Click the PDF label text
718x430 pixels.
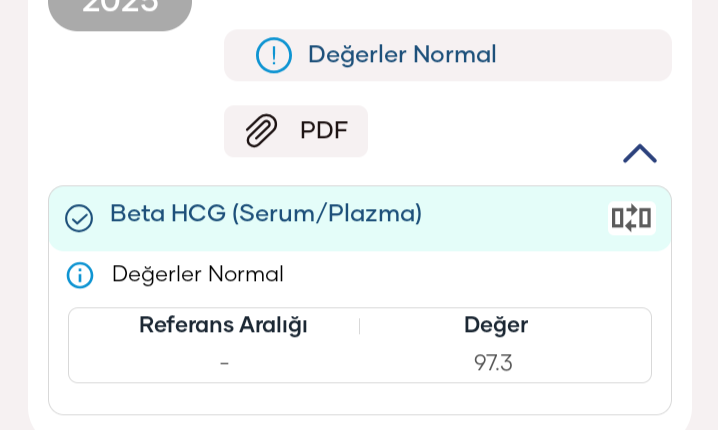coord(324,131)
